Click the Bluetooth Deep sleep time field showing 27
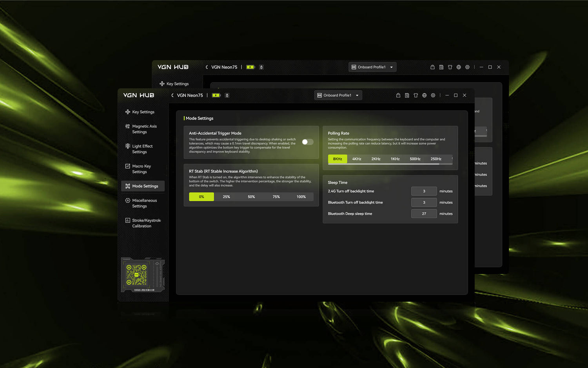The image size is (588, 368). coord(424,213)
